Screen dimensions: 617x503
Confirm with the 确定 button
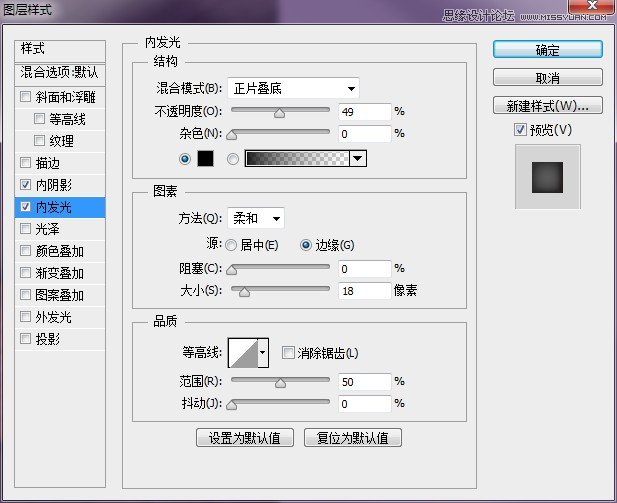coord(547,50)
